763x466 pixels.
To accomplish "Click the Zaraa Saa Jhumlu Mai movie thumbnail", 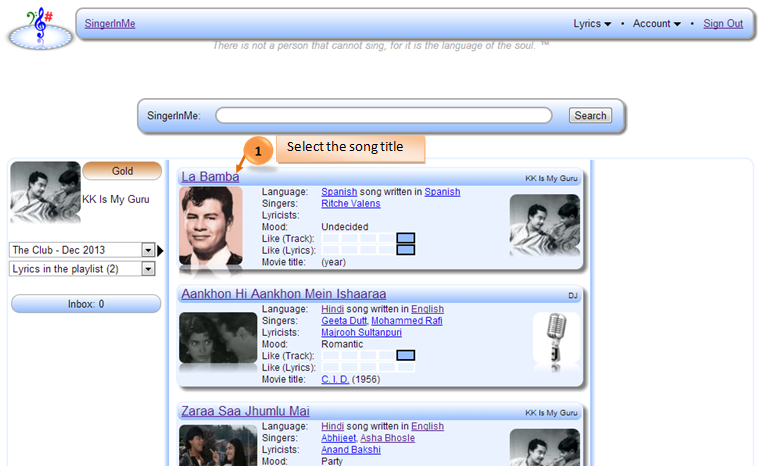I will (x=218, y=446).
